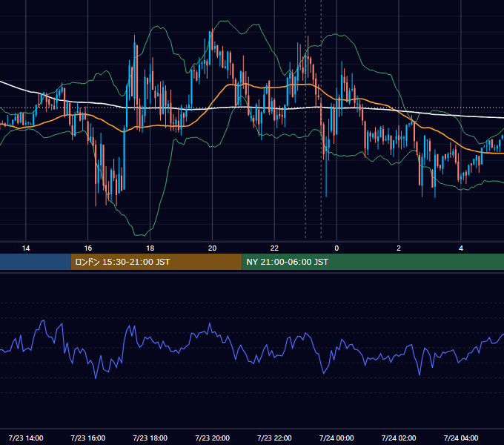Click the 16 hour axis label
Screen dimensions: 504x445
87,248
